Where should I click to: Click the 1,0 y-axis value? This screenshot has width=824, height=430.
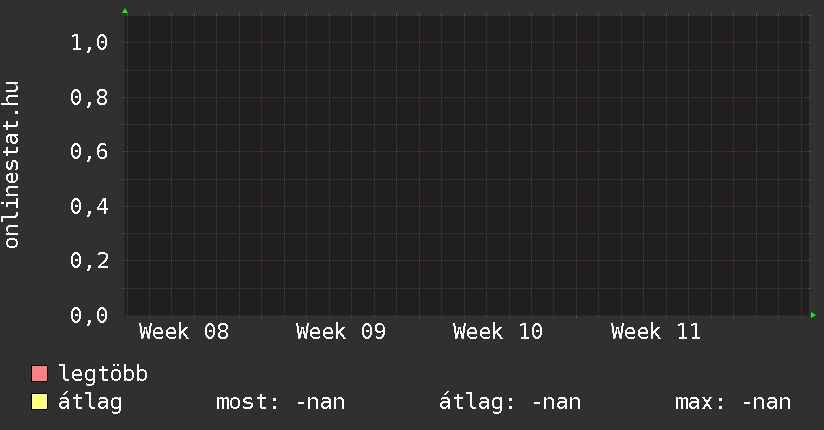click(x=89, y=43)
